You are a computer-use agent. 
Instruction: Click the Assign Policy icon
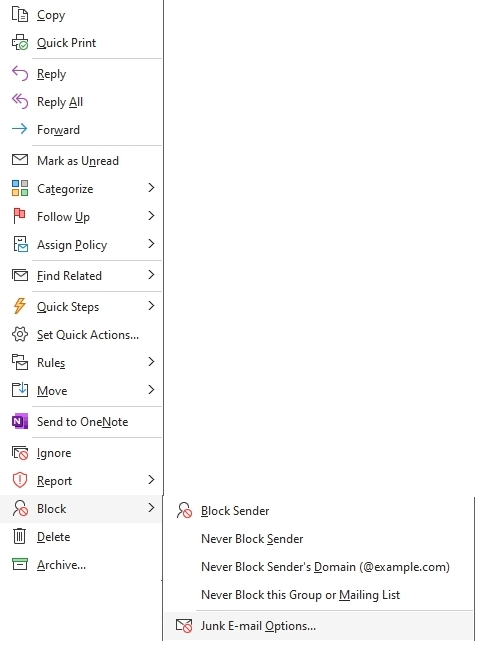(20, 244)
